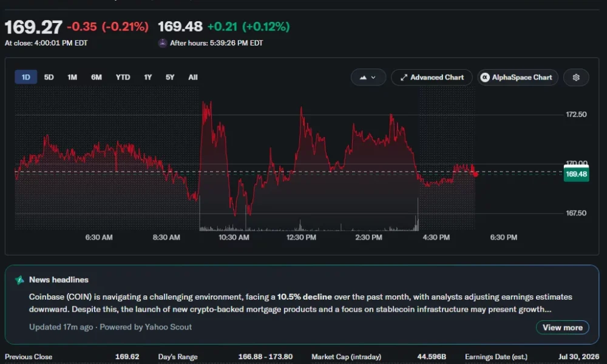Click Earnings Date value Jul 30, 2026

(x=578, y=357)
